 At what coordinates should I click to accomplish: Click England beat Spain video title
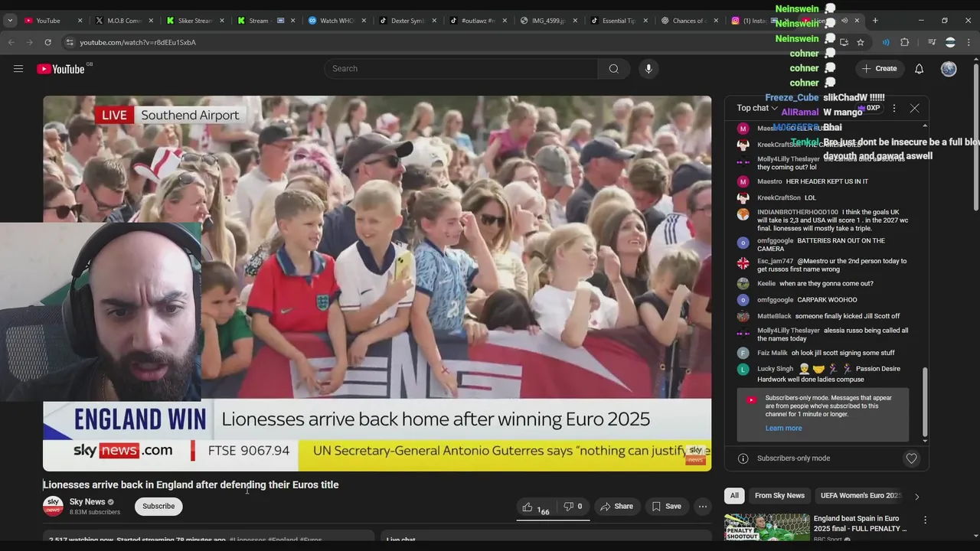(x=860, y=523)
